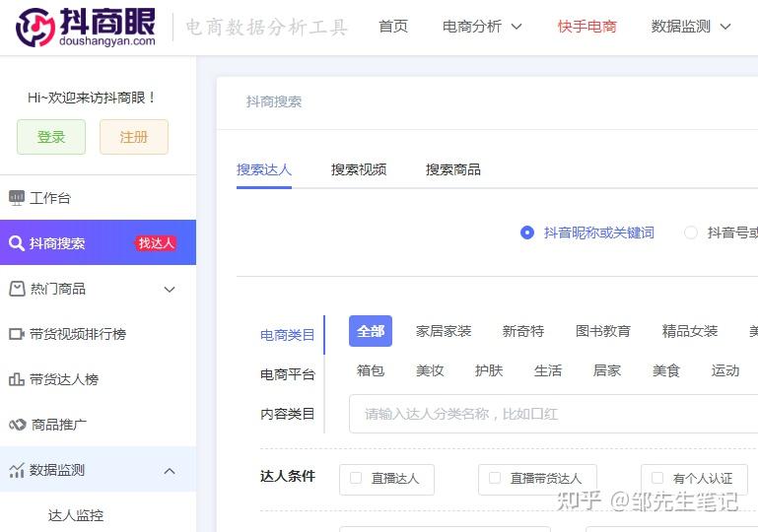Switch to the 搜索达人 tab
Image resolution: width=758 pixels, height=532 pixels.
click(x=264, y=169)
